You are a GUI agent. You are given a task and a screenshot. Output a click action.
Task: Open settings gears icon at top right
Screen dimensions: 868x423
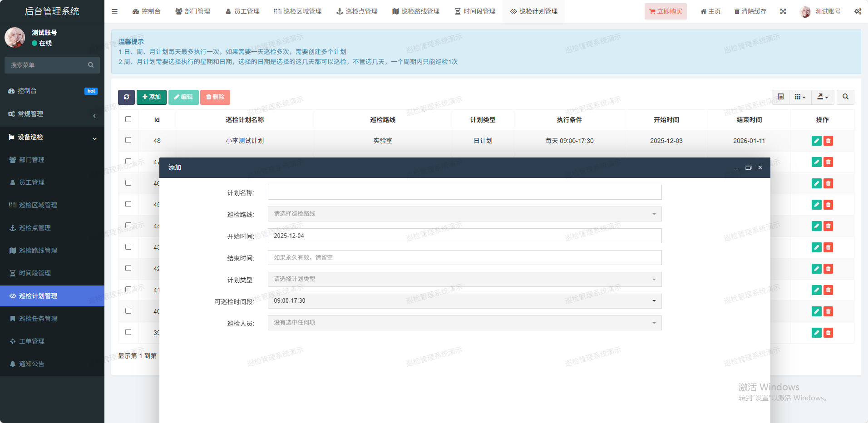pos(858,11)
